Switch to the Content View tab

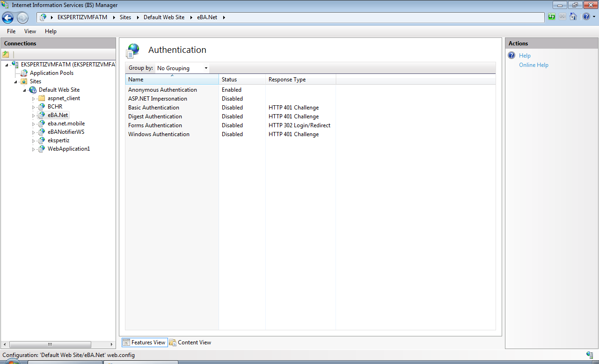tap(190, 342)
